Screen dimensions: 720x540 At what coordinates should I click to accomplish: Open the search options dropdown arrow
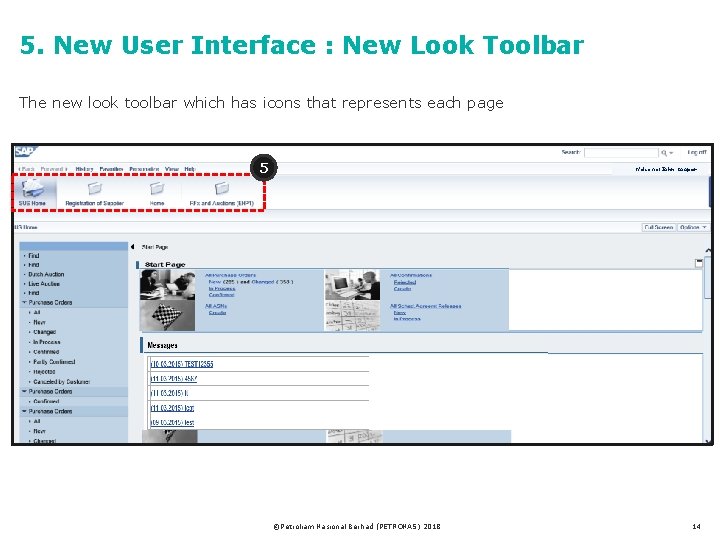(671, 153)
